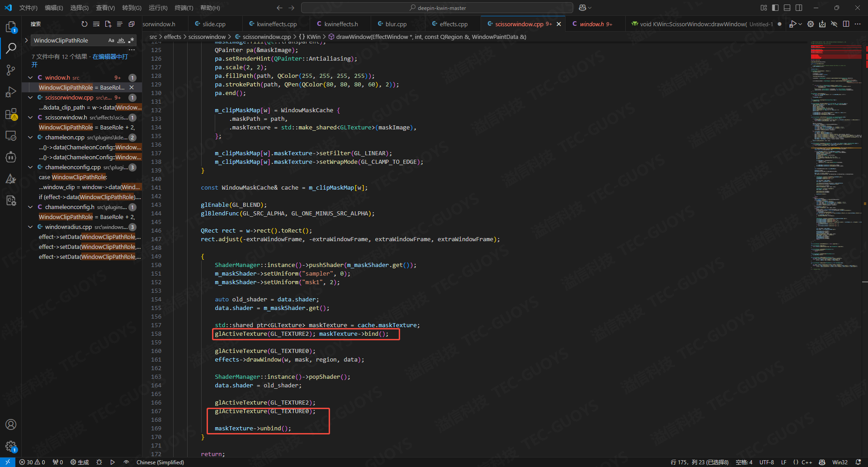Click the 在编辑器中打开 link
This screenshot has width=868, height=467.
coord(110,57)
